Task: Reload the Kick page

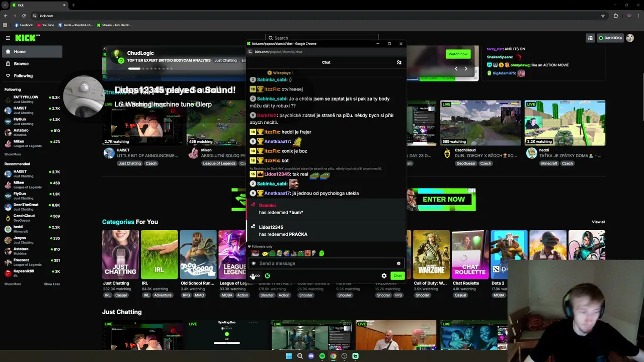Action: pyautogui.click(x=24, y=16)
